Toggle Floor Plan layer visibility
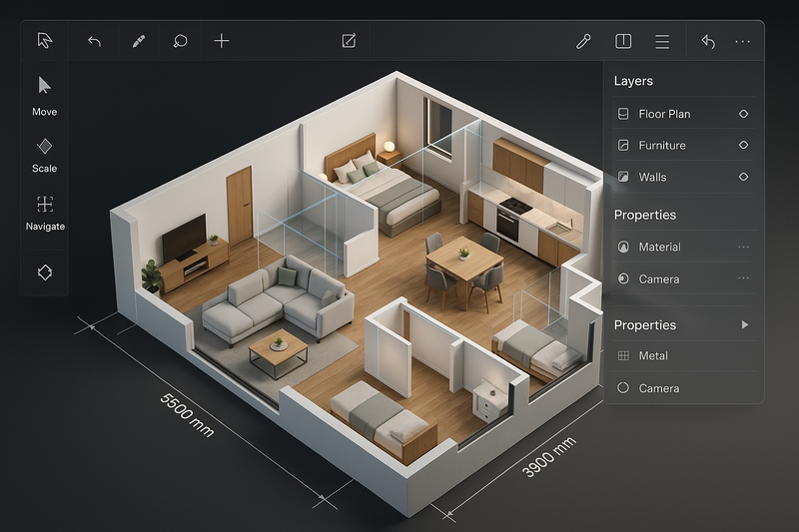Viewport: 799px width, 532px height. [x=743, y=114]
